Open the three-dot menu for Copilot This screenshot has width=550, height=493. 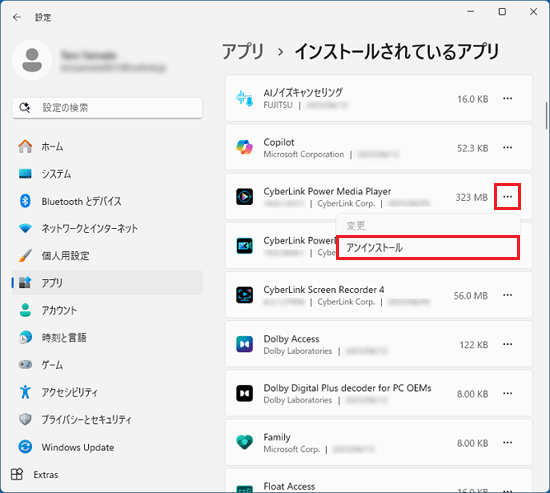pos(508,147)
